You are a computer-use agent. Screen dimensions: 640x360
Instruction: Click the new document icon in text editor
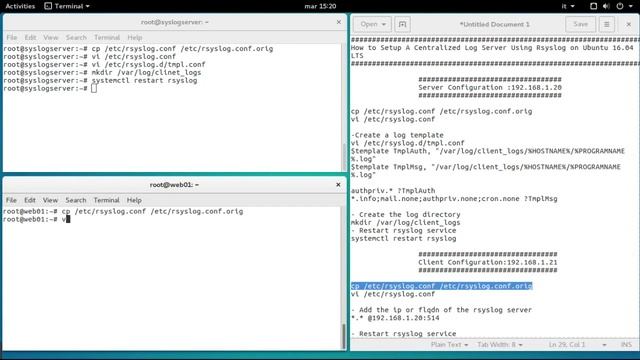point(402,24)
